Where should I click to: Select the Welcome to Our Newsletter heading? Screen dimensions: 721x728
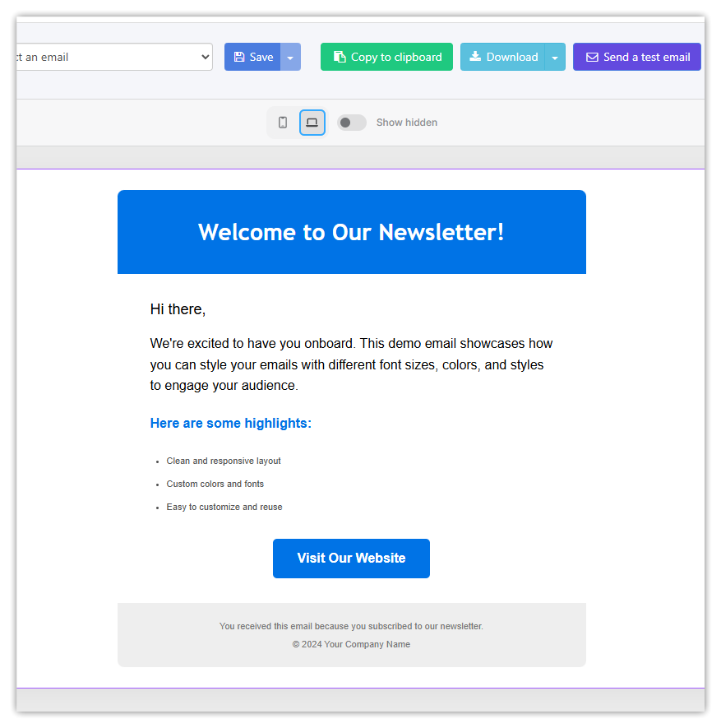pyautogui.click(x=351, y=232)
